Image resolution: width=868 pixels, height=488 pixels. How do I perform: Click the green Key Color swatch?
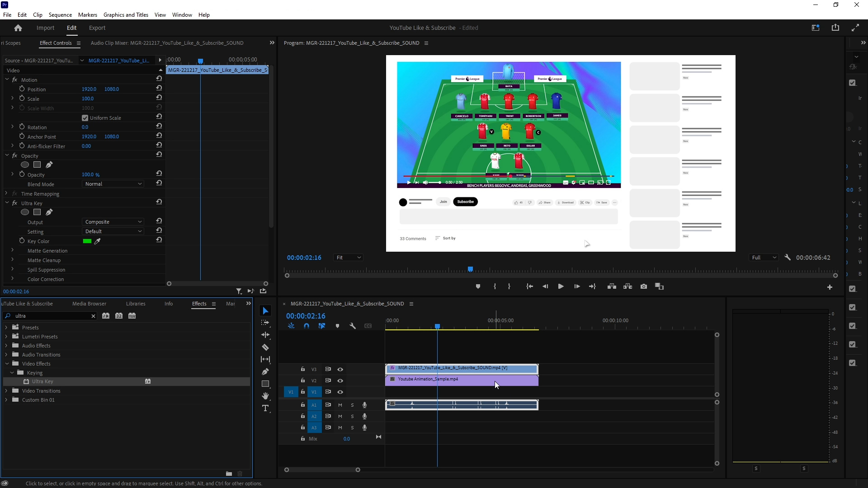click(x=88, y=241)
